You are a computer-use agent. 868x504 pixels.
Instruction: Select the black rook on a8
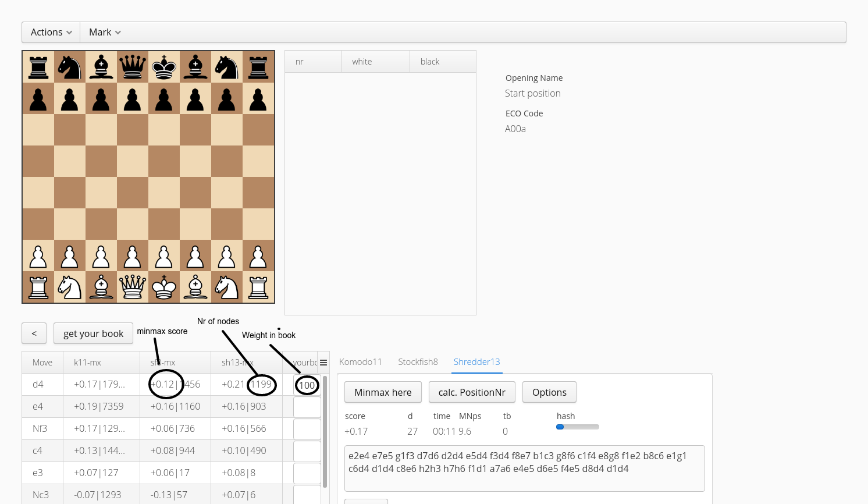tap(38, 67)
